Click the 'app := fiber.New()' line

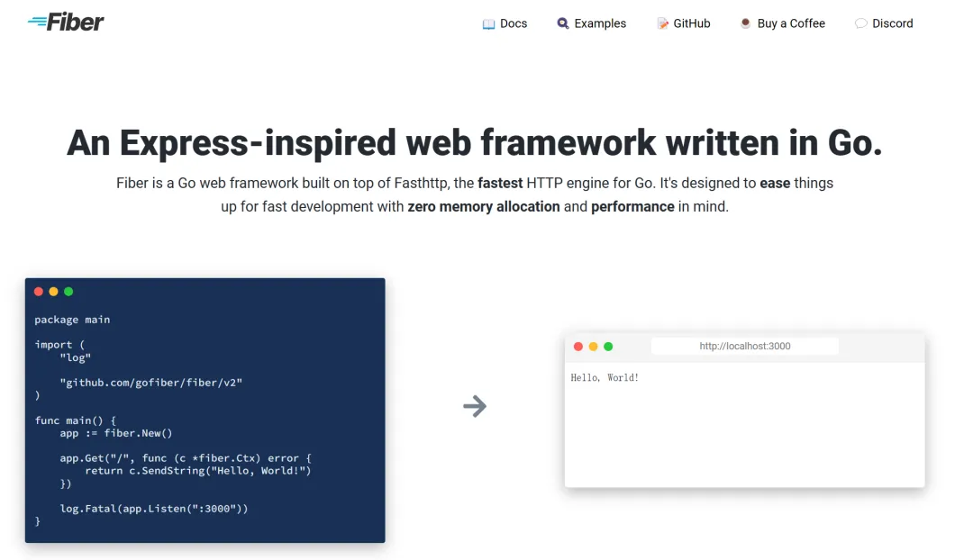(x=116, y=433)
